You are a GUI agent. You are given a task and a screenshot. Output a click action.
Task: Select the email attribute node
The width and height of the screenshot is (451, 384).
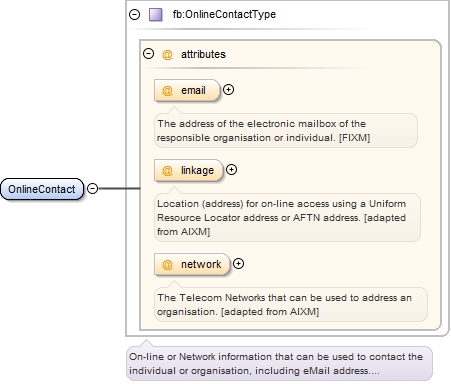pyautogui.click(x=187, y=90)
